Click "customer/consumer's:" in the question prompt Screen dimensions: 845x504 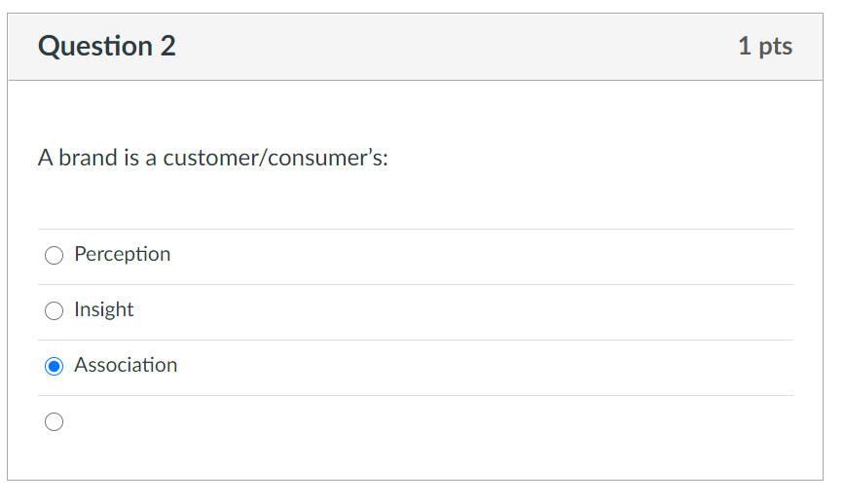pyautogui.click(x=276, y=158)
